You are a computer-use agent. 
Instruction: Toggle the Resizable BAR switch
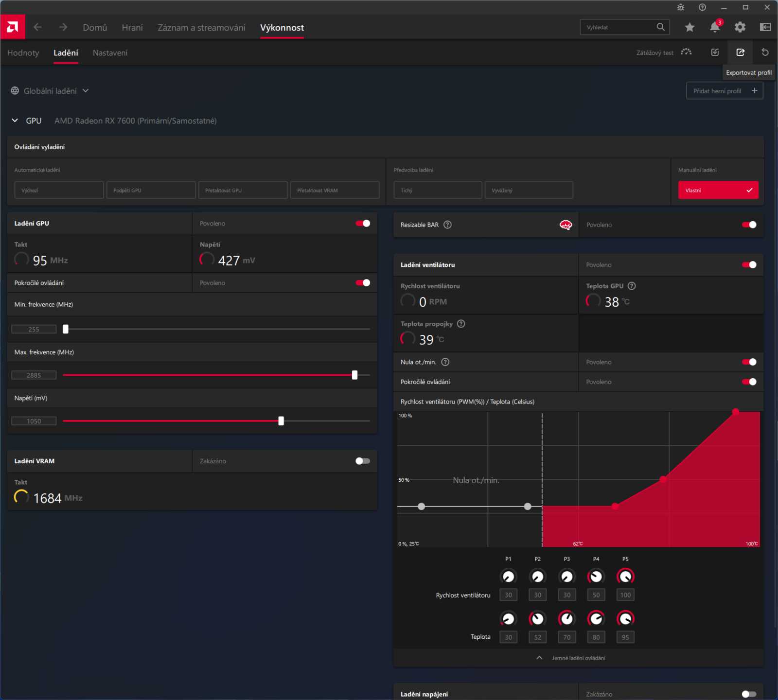click(749, 225)
